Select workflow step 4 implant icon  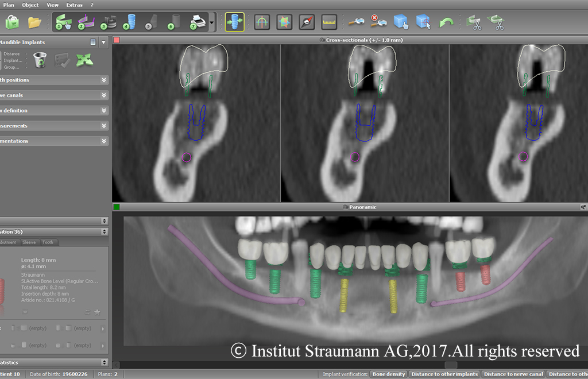129,22
